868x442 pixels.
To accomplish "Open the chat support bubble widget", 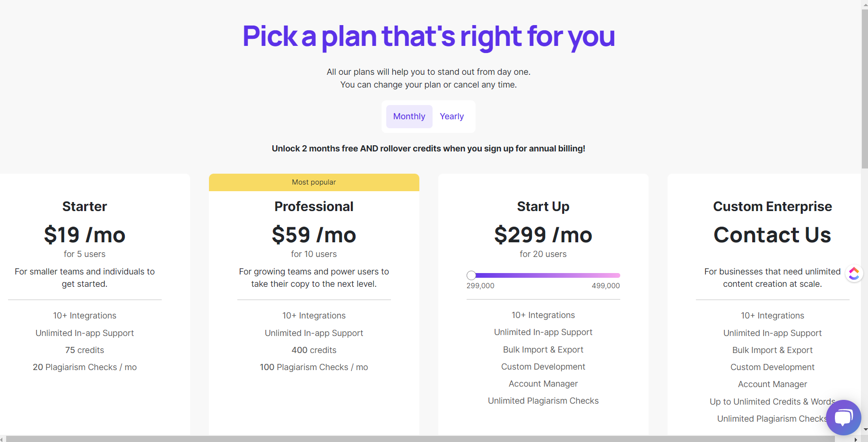I will [843, 417].
